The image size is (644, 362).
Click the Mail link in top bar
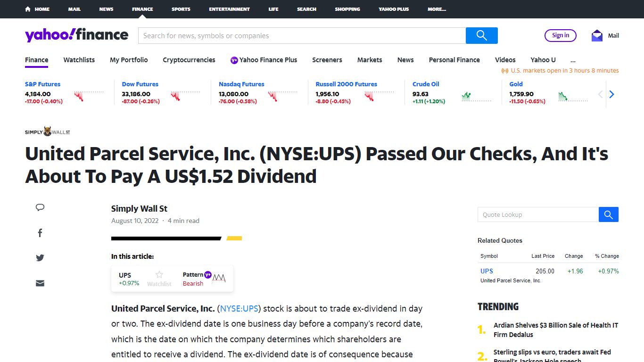point(74,9)
